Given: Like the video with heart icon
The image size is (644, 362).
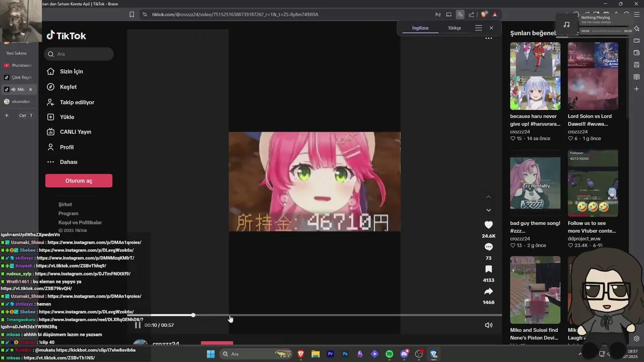Looking at the screenshot, I should pos(489,225).
